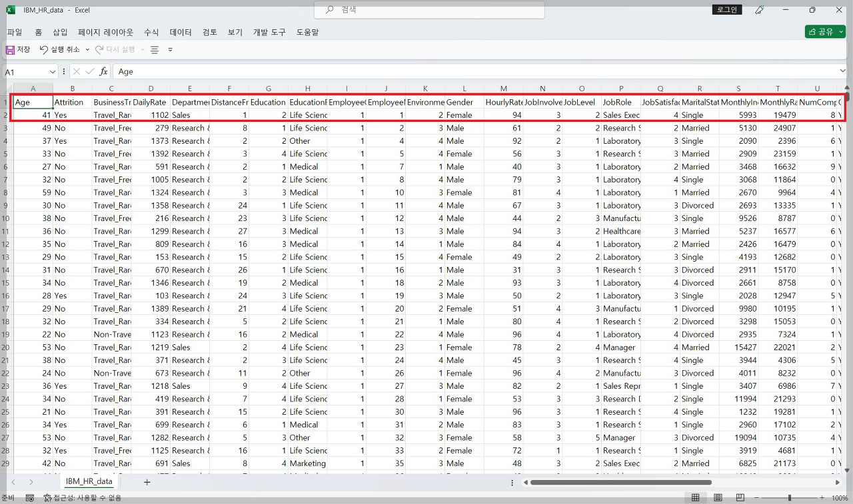Viewport: 853px width, 504px height.
Task: Click the fx Insert Function icon
Action: 103,71
